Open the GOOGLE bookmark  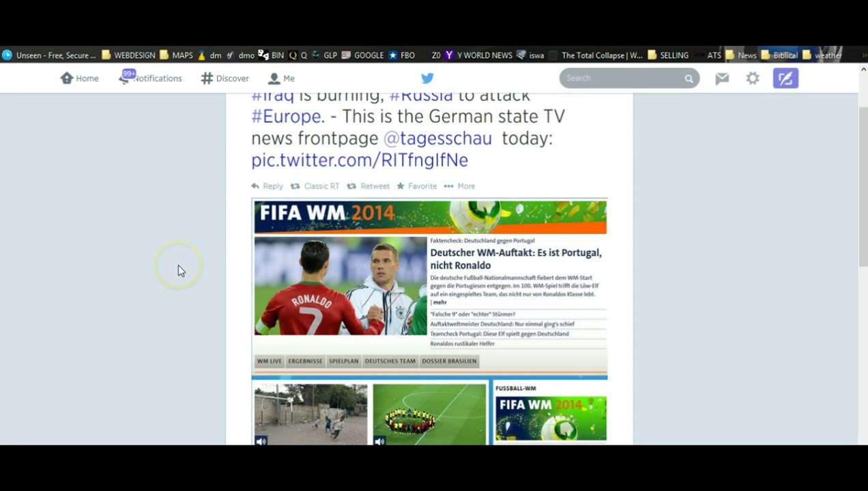coord(363,55)
